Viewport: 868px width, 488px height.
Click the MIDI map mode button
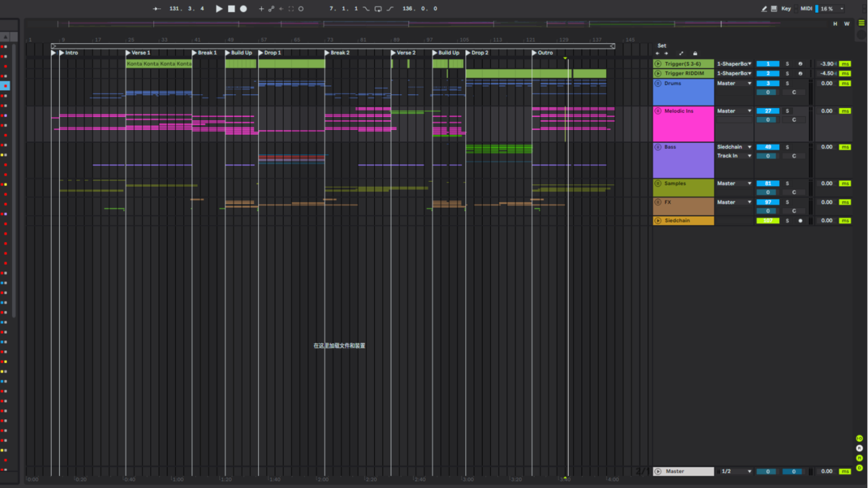(x=806, y=9)
